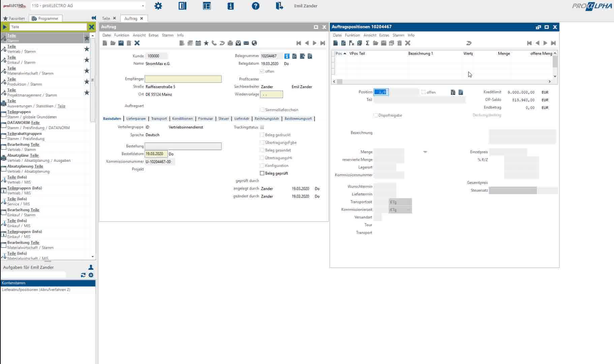This screenshot has width=614, height=364.
Task: Open the info icon in the top bar
Action: [x=231, y=6]
